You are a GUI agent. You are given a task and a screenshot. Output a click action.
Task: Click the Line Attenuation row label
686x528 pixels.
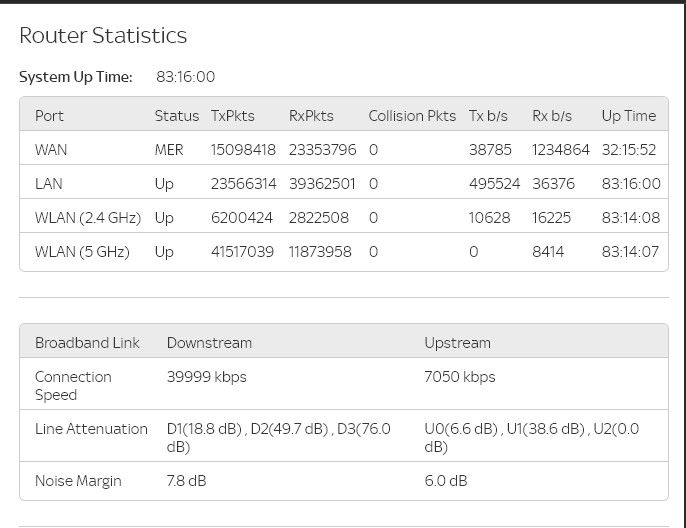tap(91, 429)
